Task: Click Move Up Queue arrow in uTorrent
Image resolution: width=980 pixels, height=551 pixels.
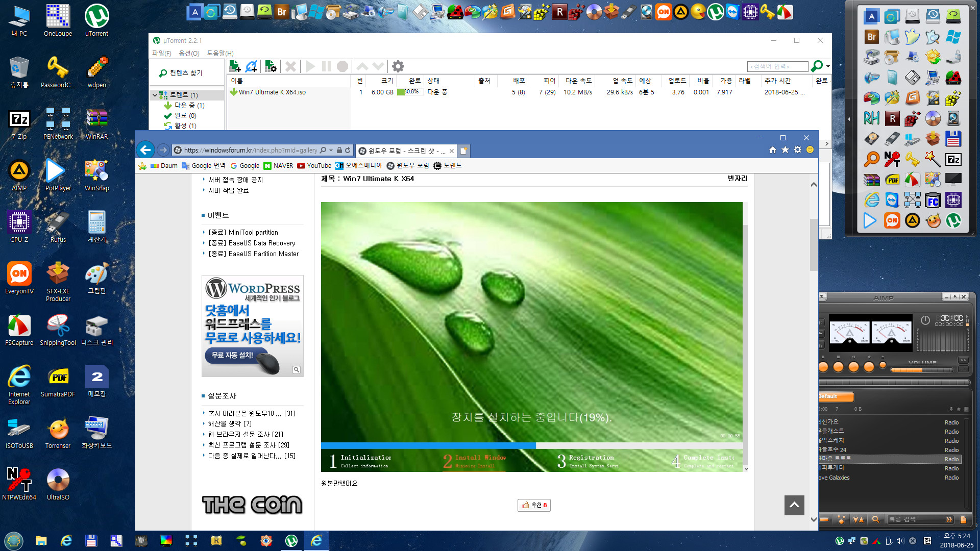Action: (362, 66)
